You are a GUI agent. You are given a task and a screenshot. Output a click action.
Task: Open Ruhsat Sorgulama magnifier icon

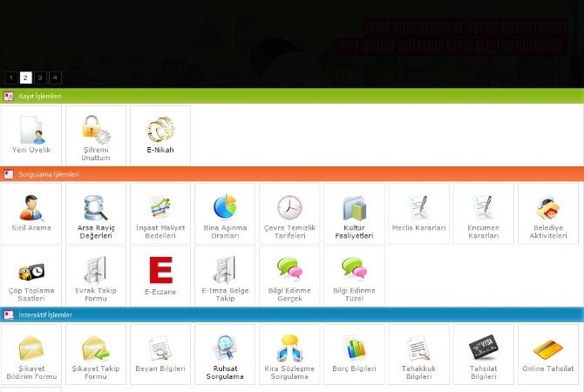coord(225,348)
